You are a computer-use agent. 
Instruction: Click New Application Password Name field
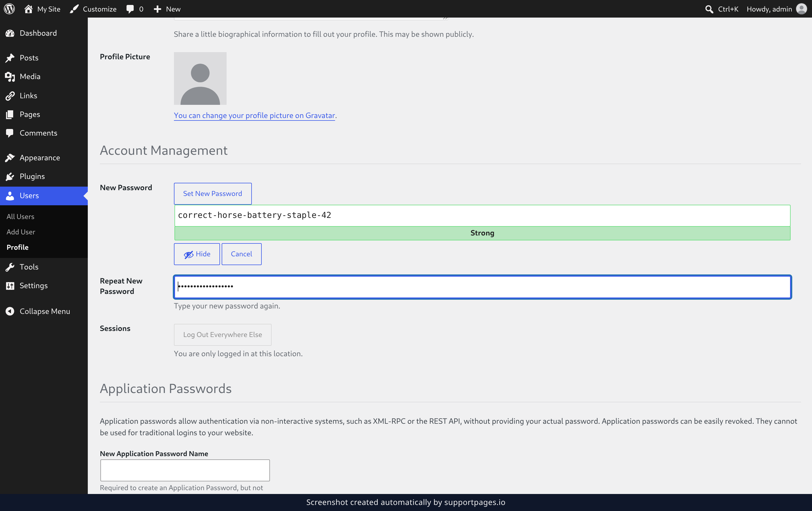[185, 470]
